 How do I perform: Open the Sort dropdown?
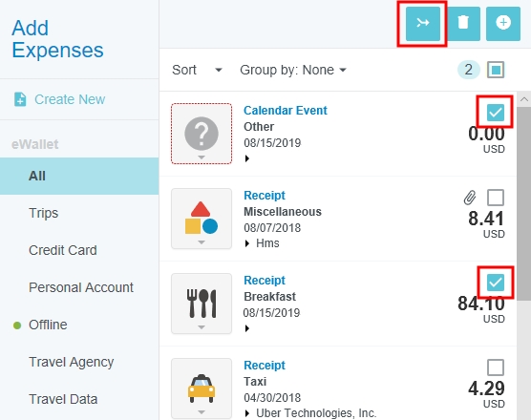point(197,70)
